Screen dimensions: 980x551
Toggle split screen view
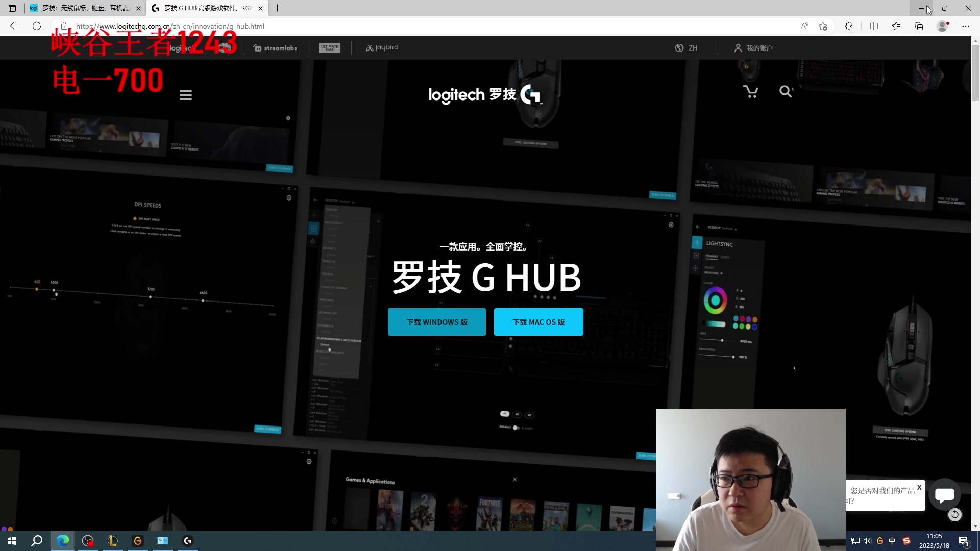874,26
